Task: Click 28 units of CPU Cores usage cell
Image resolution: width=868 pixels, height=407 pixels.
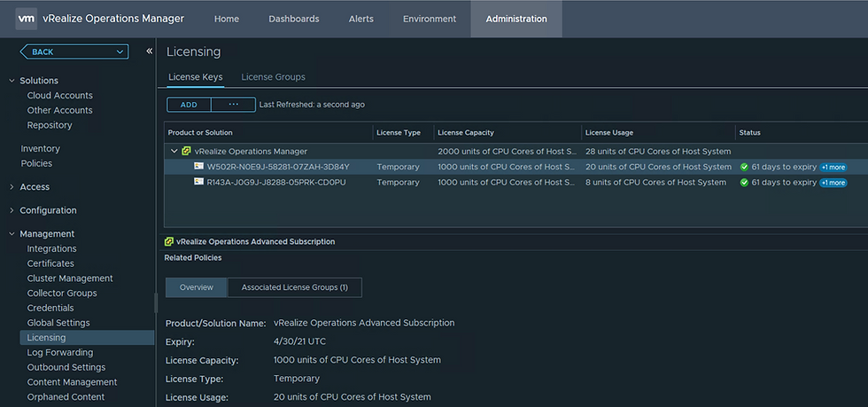Action: (658, 152)
